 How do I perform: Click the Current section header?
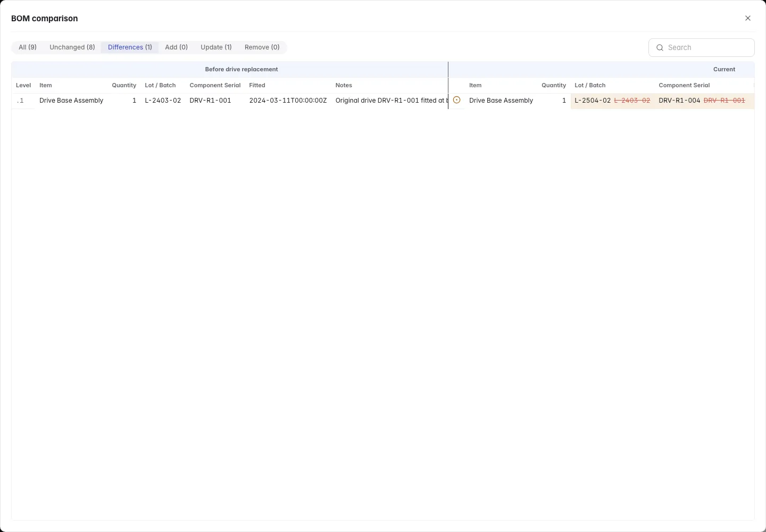(724, 69)
